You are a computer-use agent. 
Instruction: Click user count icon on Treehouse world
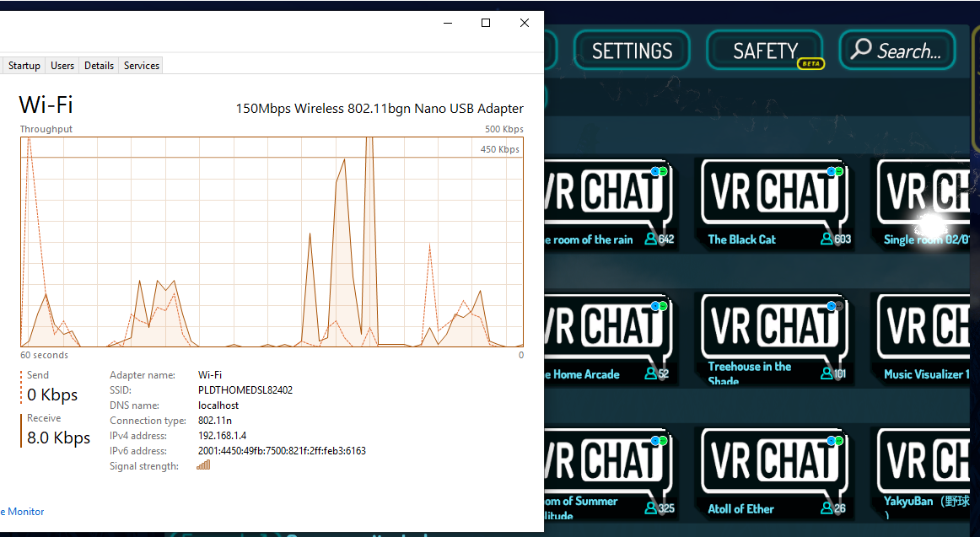pos(827,373)
